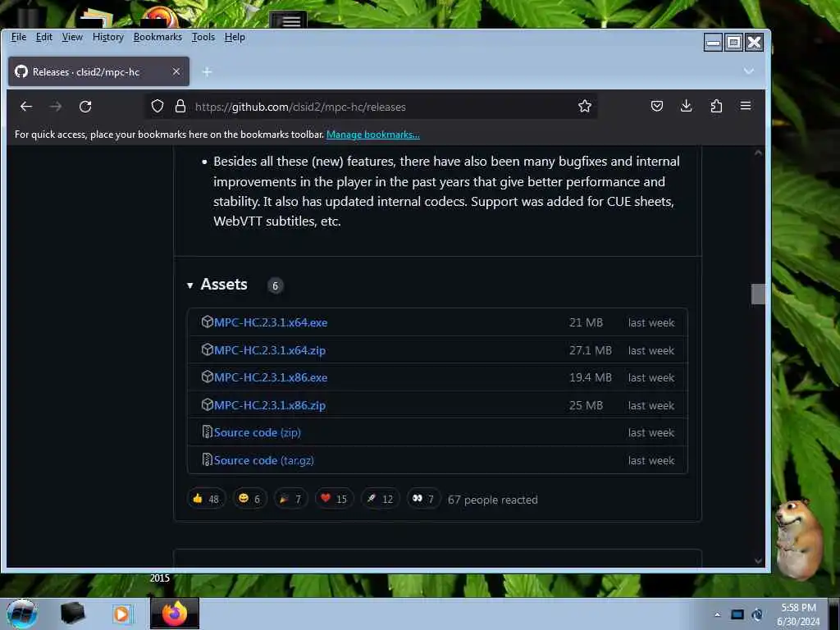Click the page vertical scrollbar thumb
The width and height of the screenshot is (840, 630).
pos(758,294)
